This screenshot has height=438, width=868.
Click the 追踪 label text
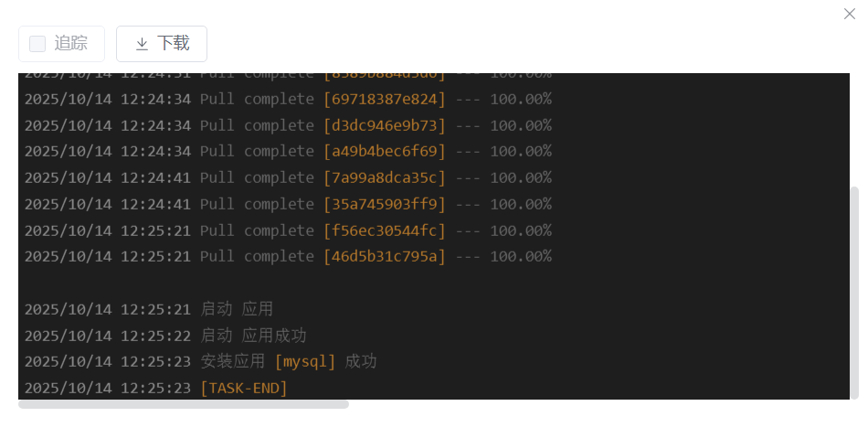[71, 43]
